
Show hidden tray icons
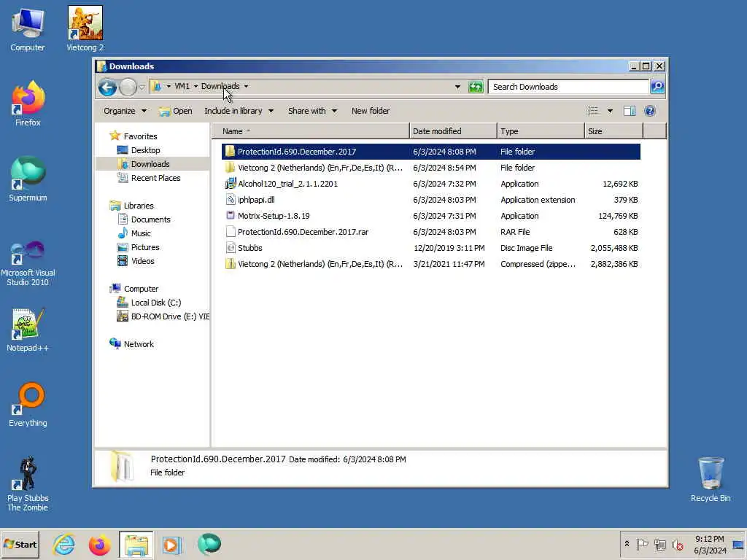(627, 544)
